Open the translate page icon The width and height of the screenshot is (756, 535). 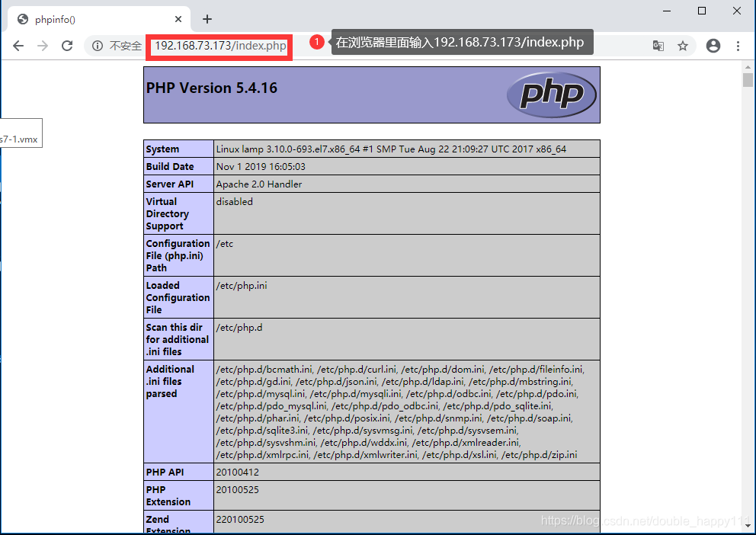pyautogui.click(x=658, y=46)
